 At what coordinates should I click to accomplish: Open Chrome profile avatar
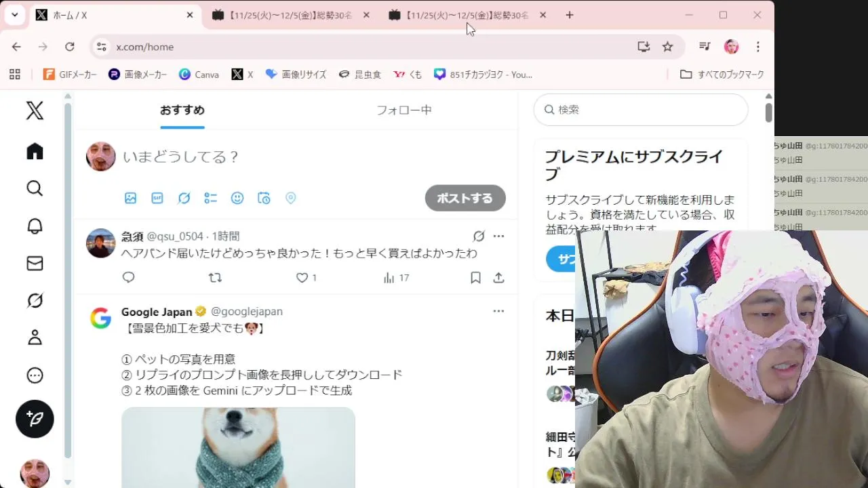731,47
